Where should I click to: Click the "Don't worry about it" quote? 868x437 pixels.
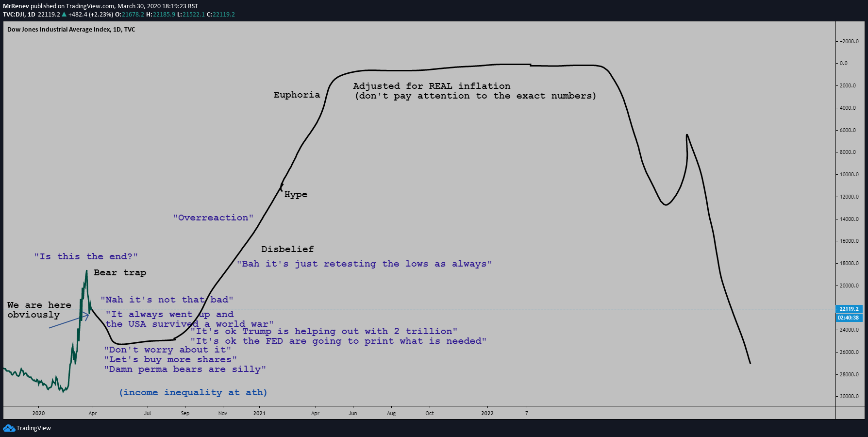pos(167,350)
